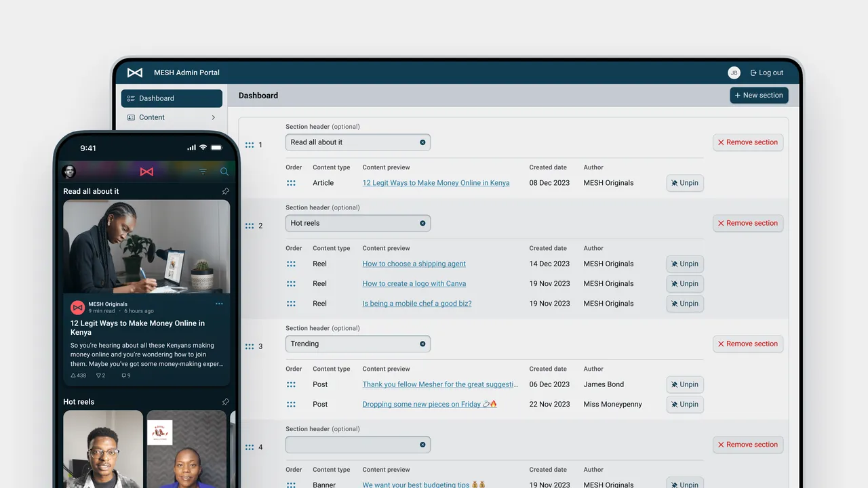Remove section 3 'Trending'

(748, 344)
